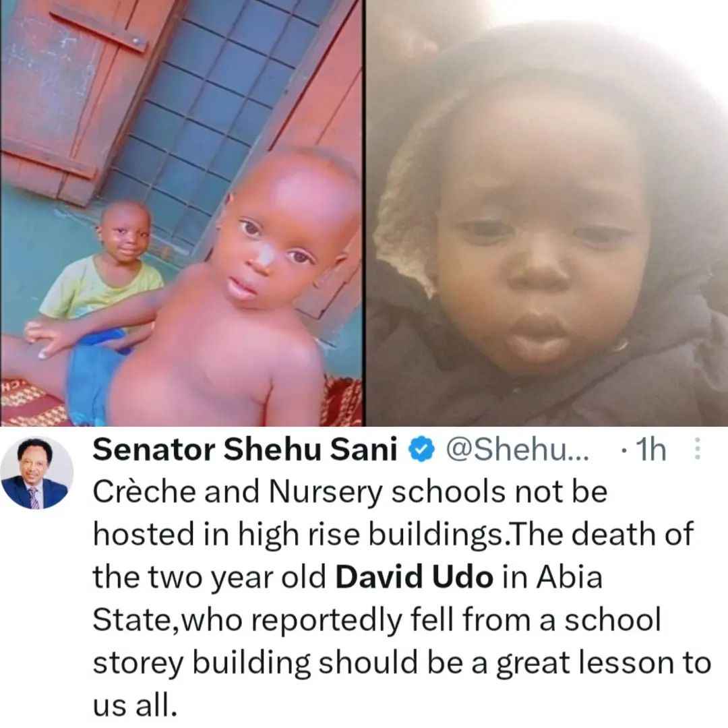728x728 pixels.
Task: Click the Senator Shehu Sani display name
Action: click(245, 450)
